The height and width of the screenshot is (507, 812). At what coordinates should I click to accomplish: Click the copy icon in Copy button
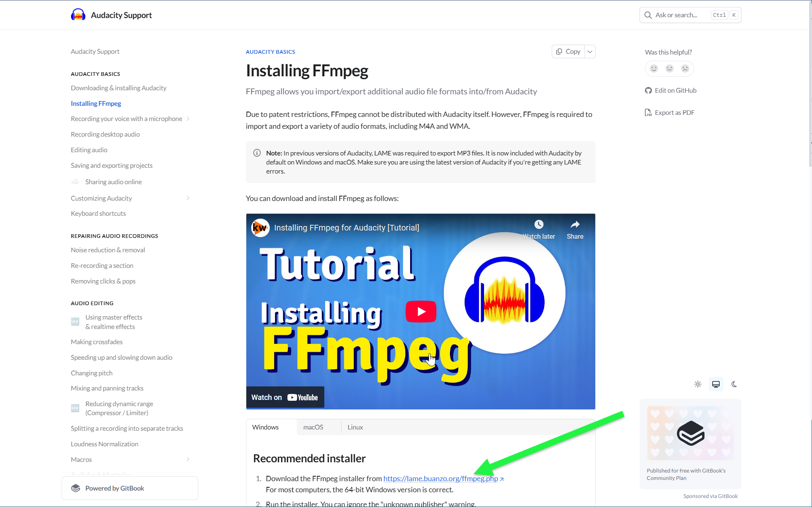(559, 52)
